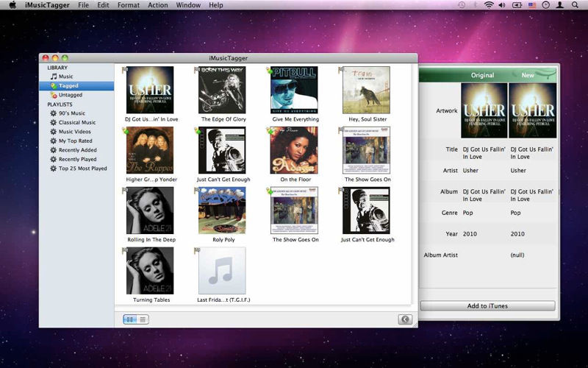Switch to grid view mode
The image size is (588, 368).
(x=129, y=319)
